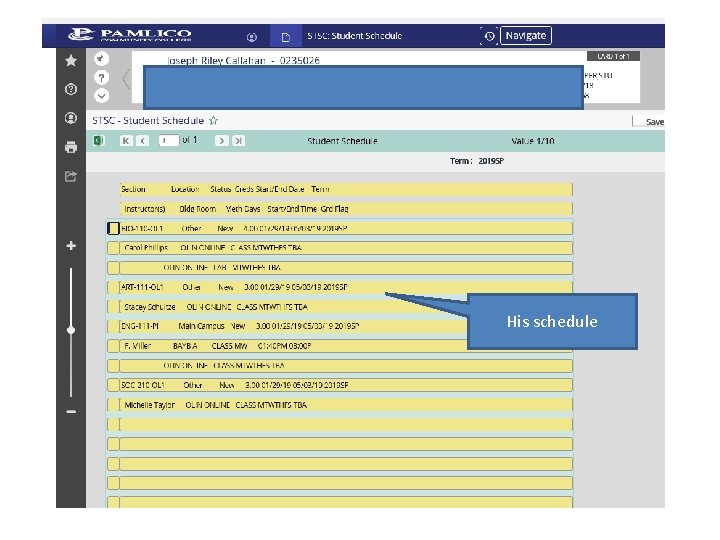The width and height of the screenshot is (720, 540).
Task: Click the SOC-210-OL1 section text
Action: pos(143,385)
